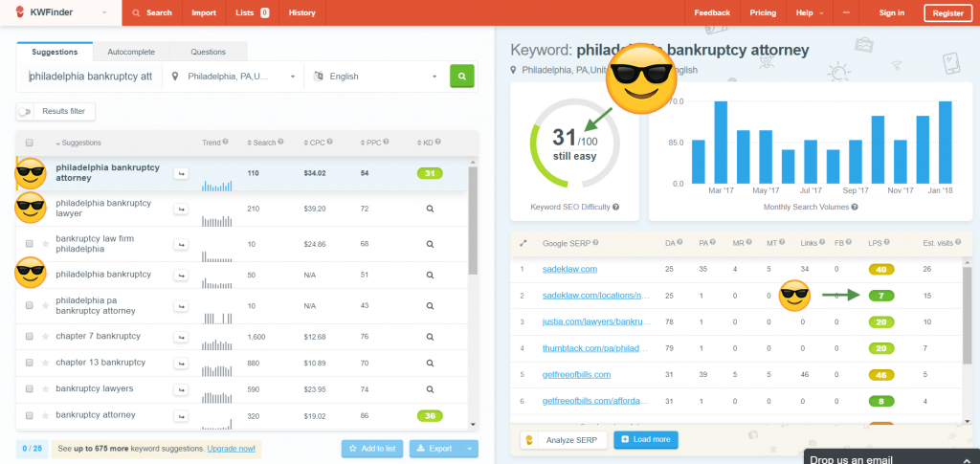
Task: Switch to the Autocomplete tab
Action: coord(131,52)
